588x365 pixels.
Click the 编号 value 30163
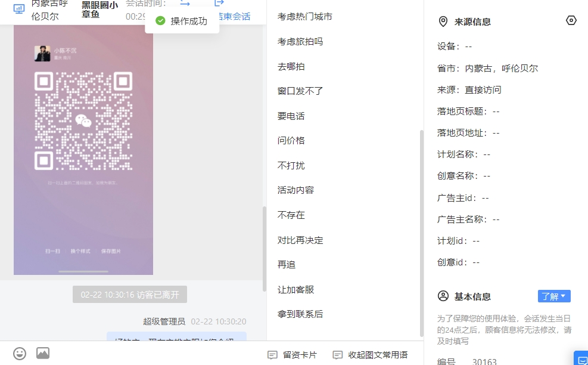[484, 361]
